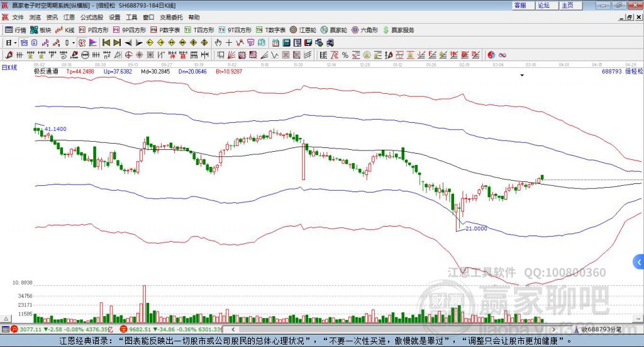
Task: Click the 主页 homepage button
Action: pos(571,5)
